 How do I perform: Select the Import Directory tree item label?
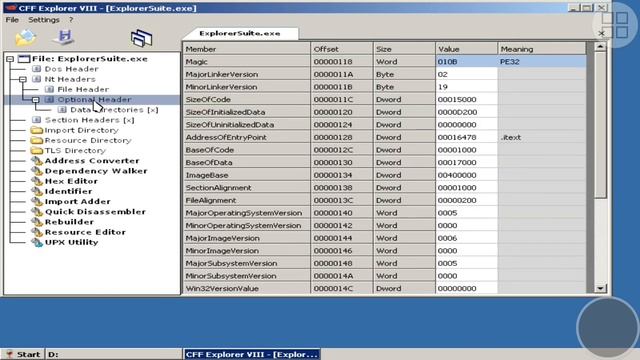tap(81, 130)
